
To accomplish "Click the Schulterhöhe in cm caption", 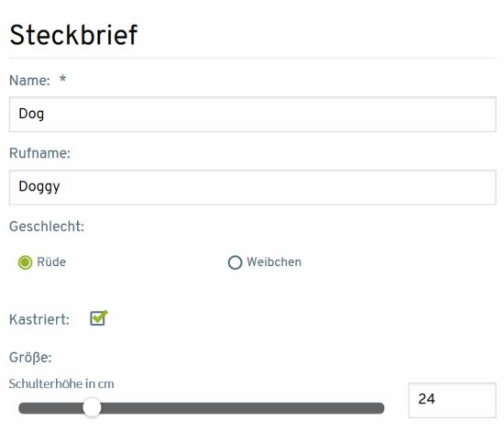I will (61, 383).
